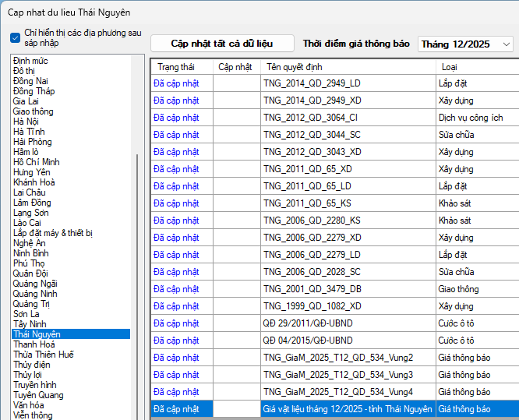Click 'Đã cập nhật' link for TNG_2012_QD_3064_CI
Screen dimensions: 519x420
click(176, 118)
